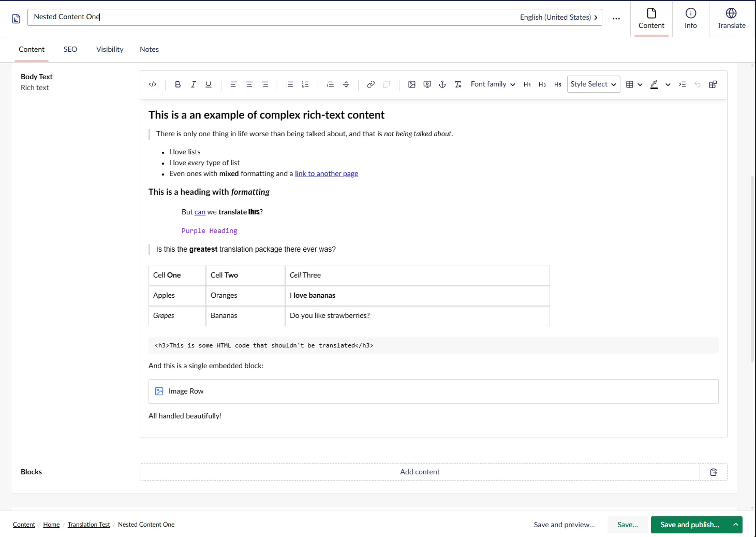The width and height of the screenshot is (756, 537).
Task: Click the 'Cell One' table cell
Action: click(177, 275)
